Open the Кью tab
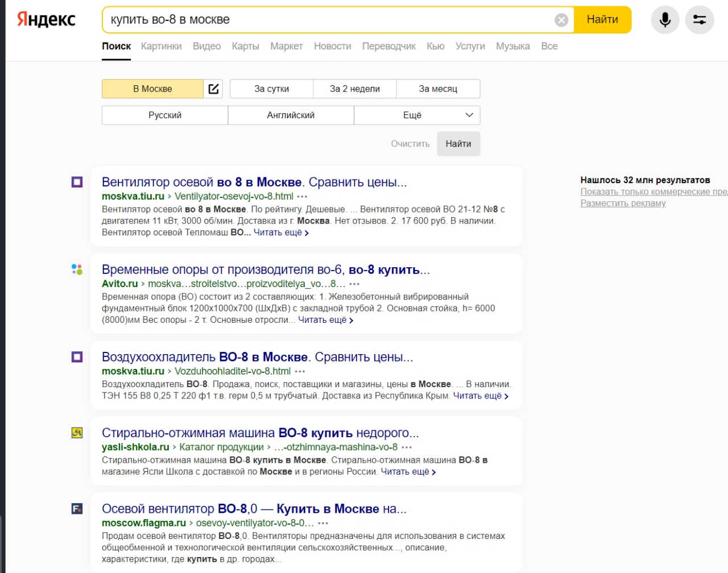 tap(436, 46)
